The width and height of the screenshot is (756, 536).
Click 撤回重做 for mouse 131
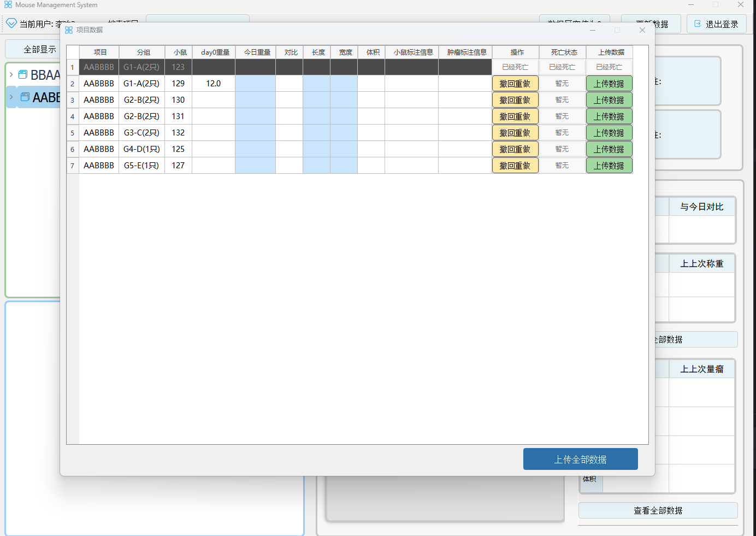click(x=515, y=116)
